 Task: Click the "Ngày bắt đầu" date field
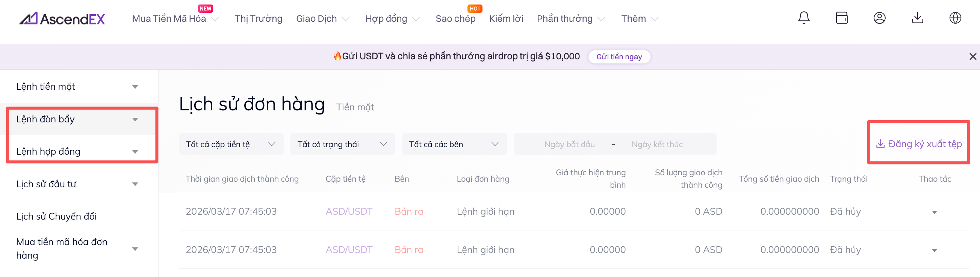569,145
